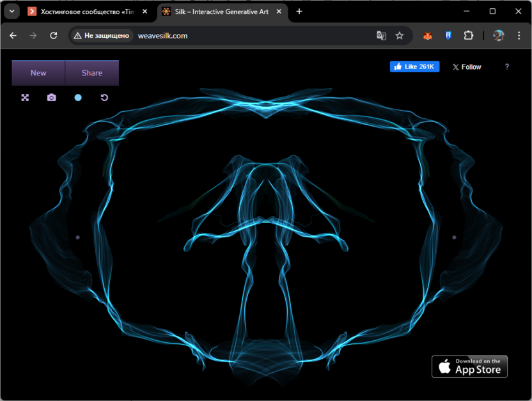
Task: Open a new browser tab
Action: pos(299,12)
